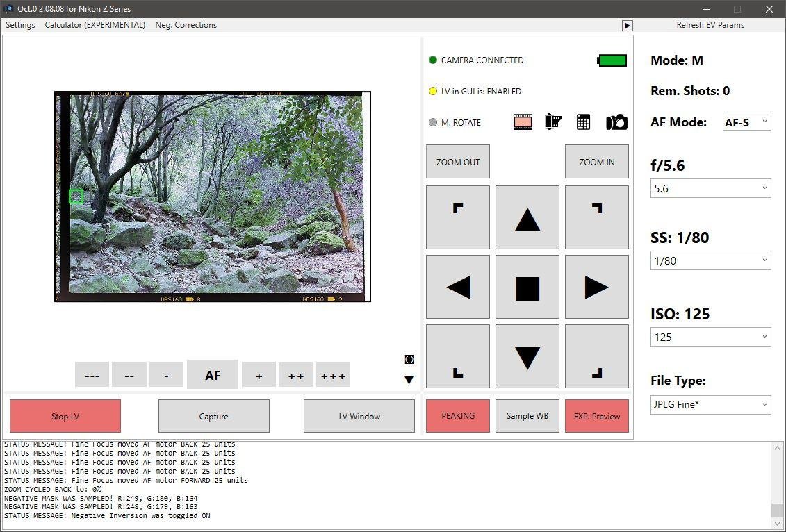The image size is (786, 532).
Task: Click the center square stop button
Action: tap(527, 287)
